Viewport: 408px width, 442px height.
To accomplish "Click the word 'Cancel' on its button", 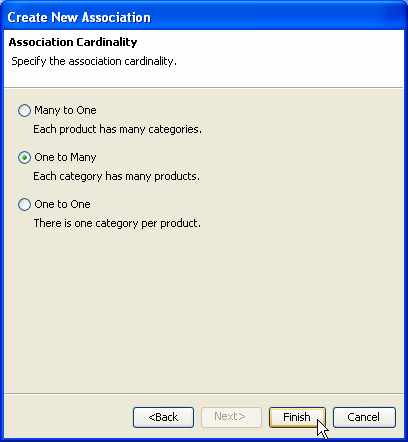I will (x=363, y=417).
